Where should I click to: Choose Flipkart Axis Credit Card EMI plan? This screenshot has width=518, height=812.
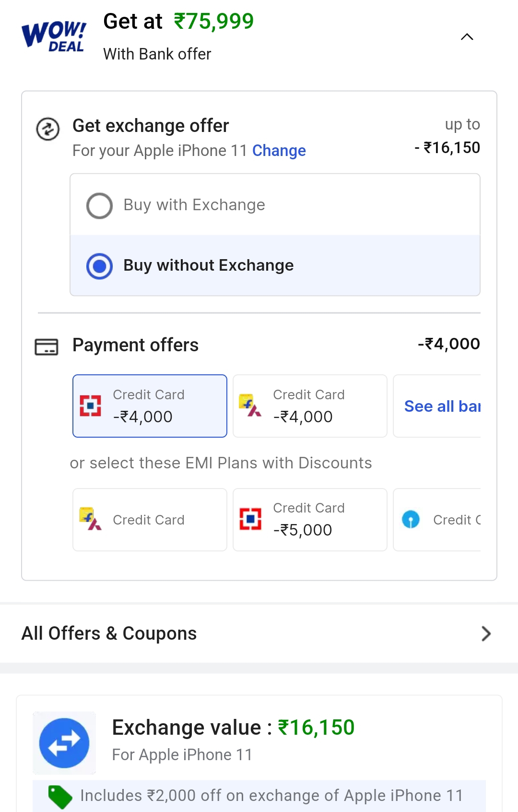click(x=150, y=520)
